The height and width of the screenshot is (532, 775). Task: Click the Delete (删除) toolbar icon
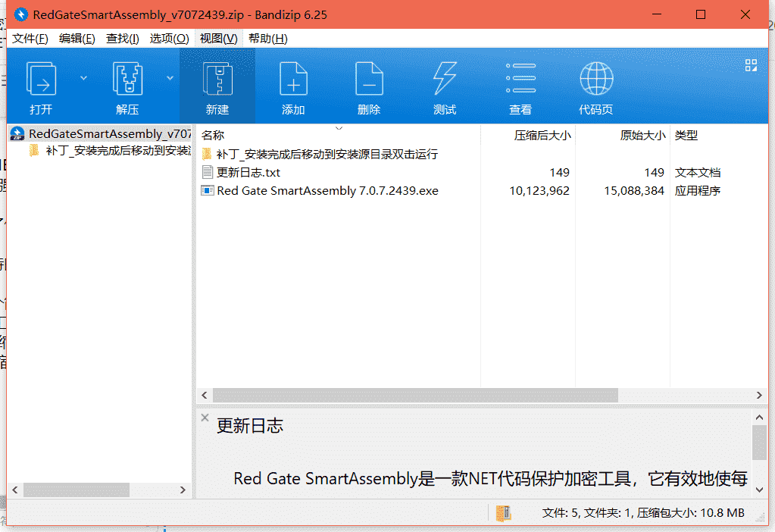pos(369,79)
